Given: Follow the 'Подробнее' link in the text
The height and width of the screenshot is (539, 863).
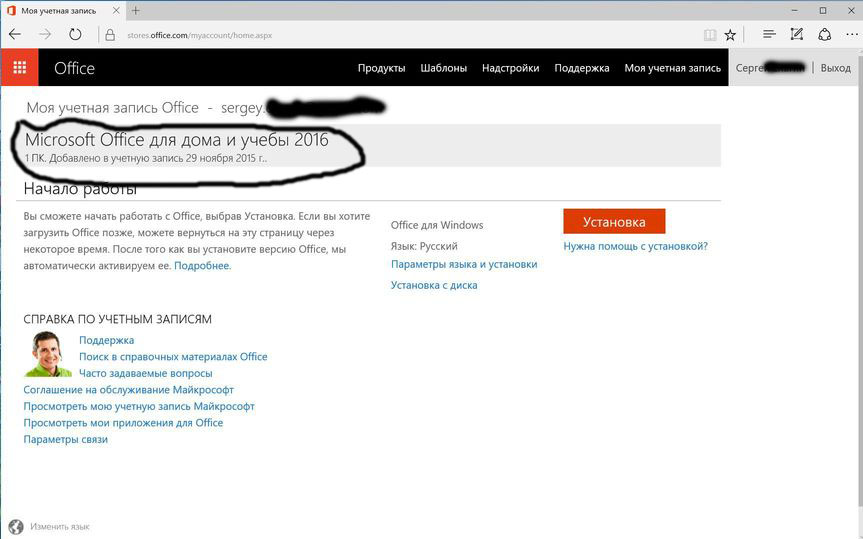Looking at the screenshot, I should (202, 266).
